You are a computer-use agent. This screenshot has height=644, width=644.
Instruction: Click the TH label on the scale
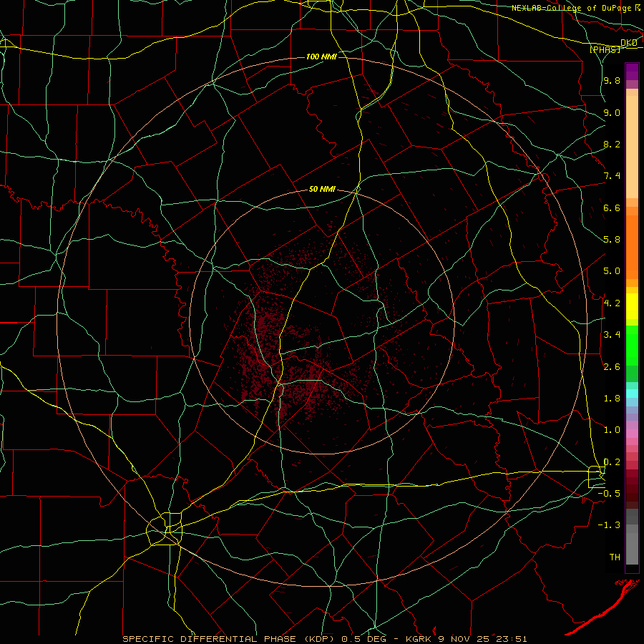[x=615, y=557]
